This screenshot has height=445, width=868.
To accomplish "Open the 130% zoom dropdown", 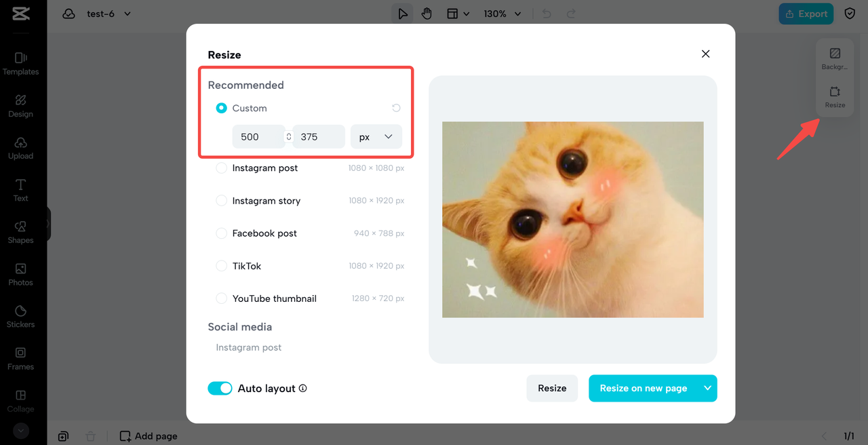I will [502, 14].
